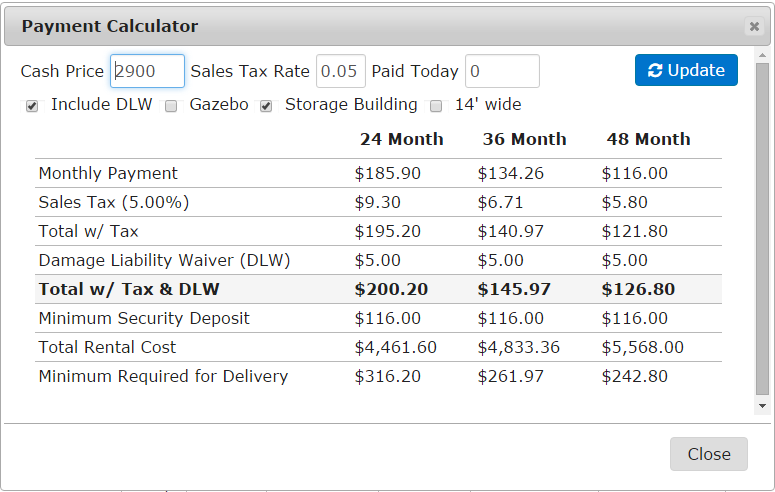775x492 pixels.
Task: Uncheck the Storage Building checkbox
Action: (266, 106)
